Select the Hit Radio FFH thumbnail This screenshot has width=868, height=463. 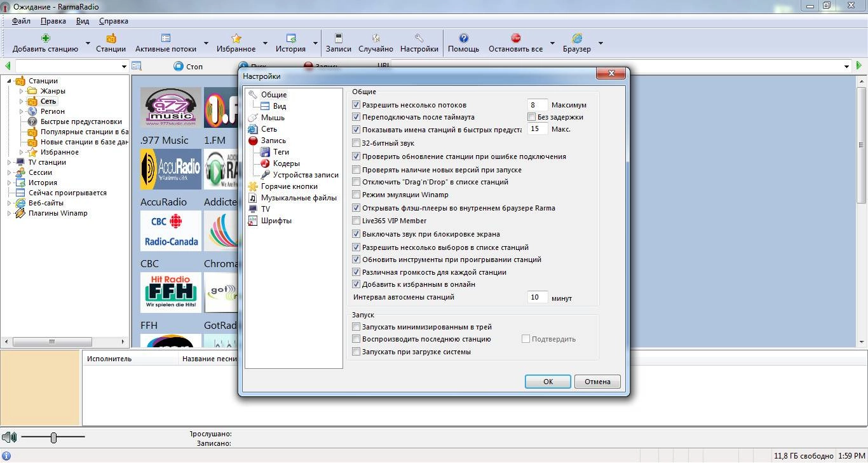tap(171, 293)
